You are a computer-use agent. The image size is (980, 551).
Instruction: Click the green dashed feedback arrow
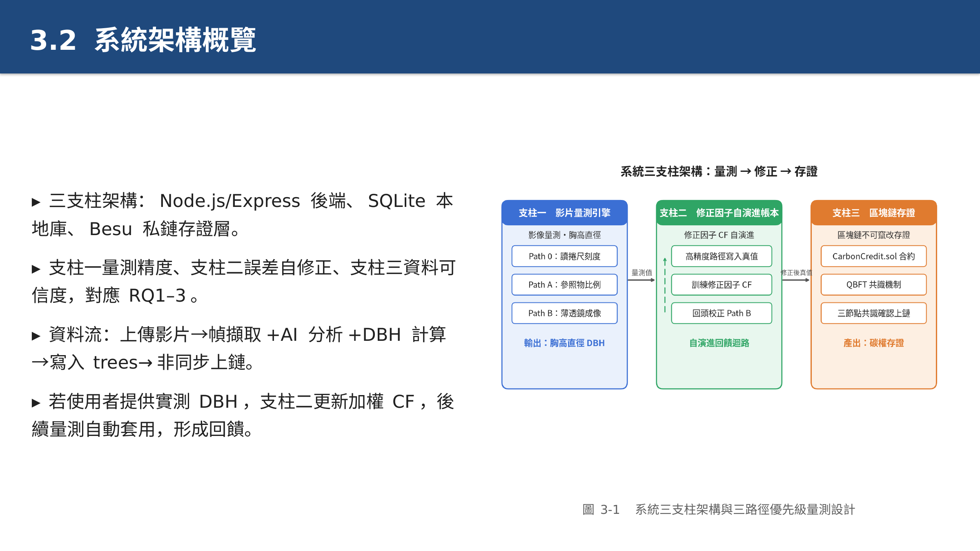pos(665,285)
